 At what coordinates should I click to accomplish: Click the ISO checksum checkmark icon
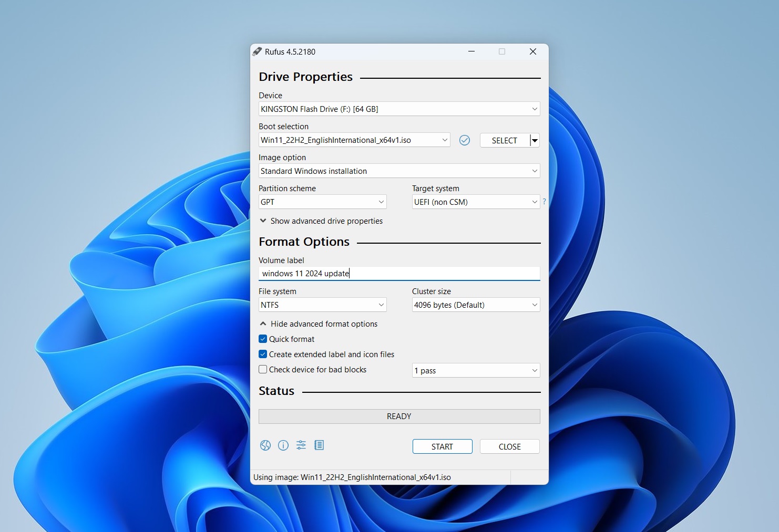click(x=465, y=140)
